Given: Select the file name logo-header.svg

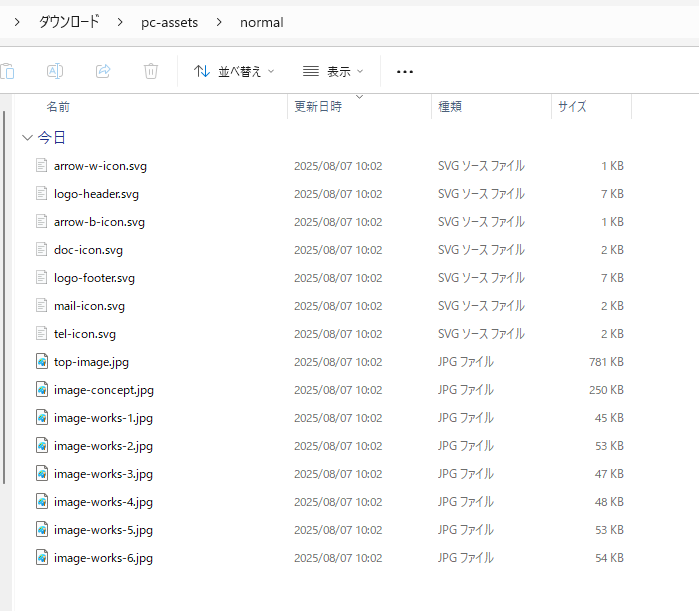Looking at the screenshot, I should coord(96,194).
